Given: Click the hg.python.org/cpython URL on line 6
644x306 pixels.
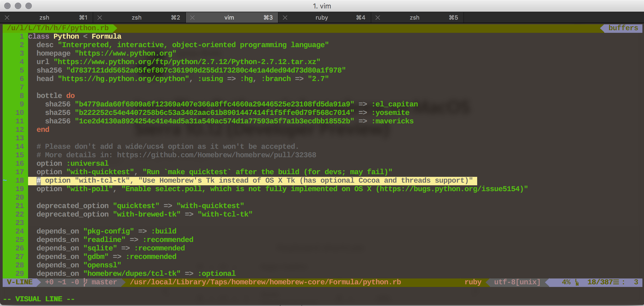Looking at the screenshot, I should [125, 79].
